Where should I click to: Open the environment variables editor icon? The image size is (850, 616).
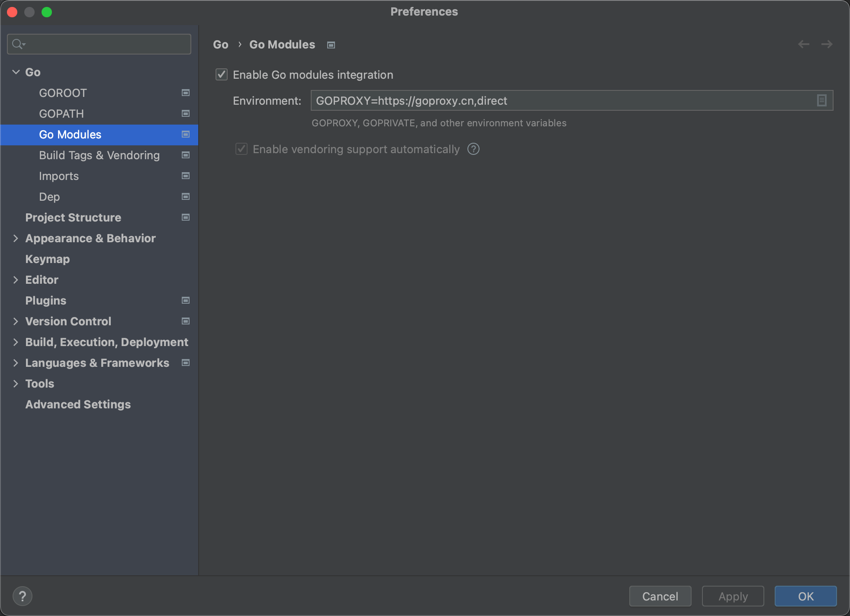coord(821,100)
